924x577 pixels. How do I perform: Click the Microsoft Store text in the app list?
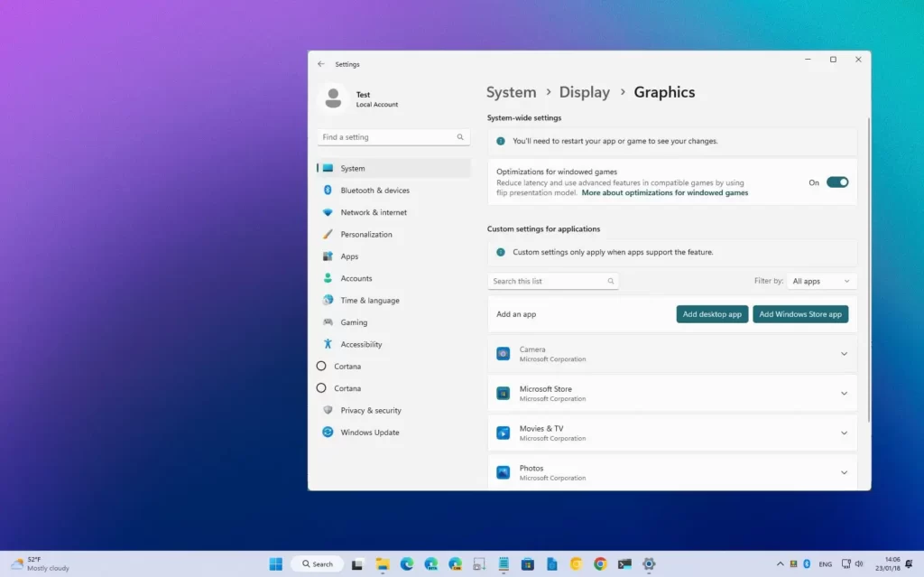545,389
